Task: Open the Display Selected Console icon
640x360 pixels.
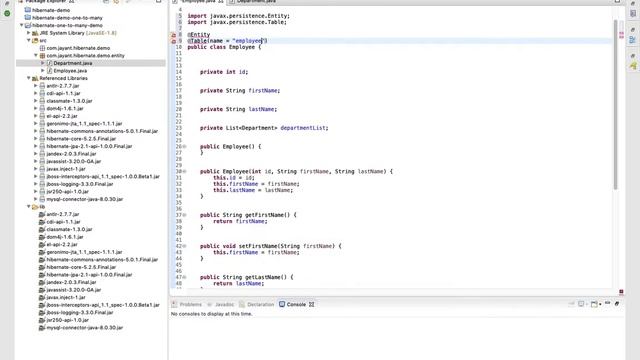Action: (581, 304)
